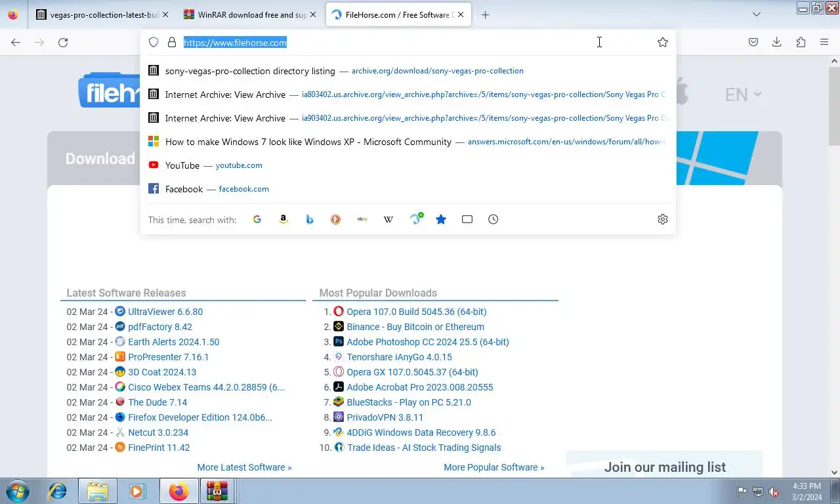Launch Internet Explorer from taskbar
This screenshot has width=840, height=504.
pyautogui.click(x=58, y=491)
